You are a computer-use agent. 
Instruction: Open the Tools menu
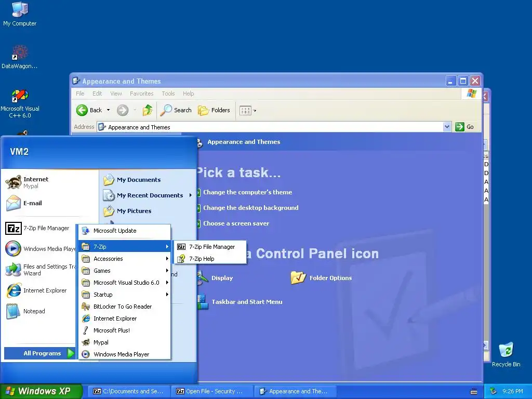[x=168, y=94]
